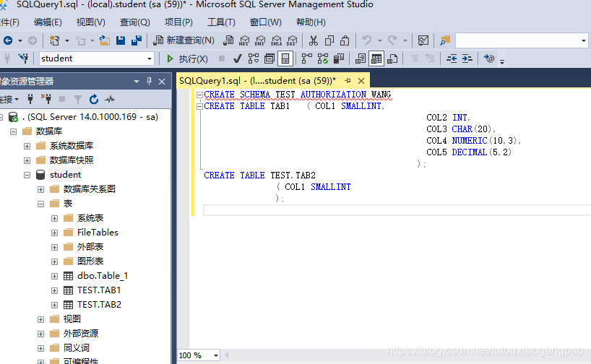This screenshot has height=364, width=591.
Task: Click the specify template parameter values icon
Action: [489, 58]
